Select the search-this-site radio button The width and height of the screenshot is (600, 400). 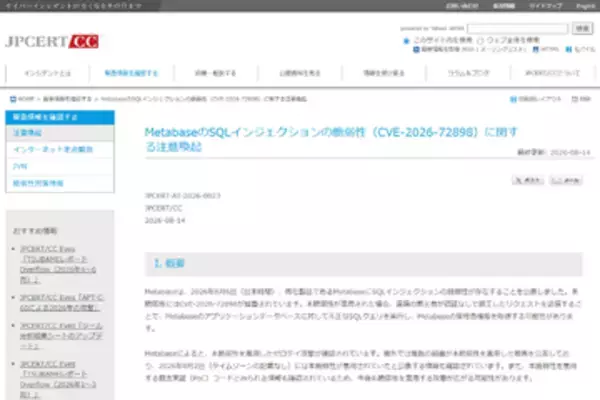(406, 40)
